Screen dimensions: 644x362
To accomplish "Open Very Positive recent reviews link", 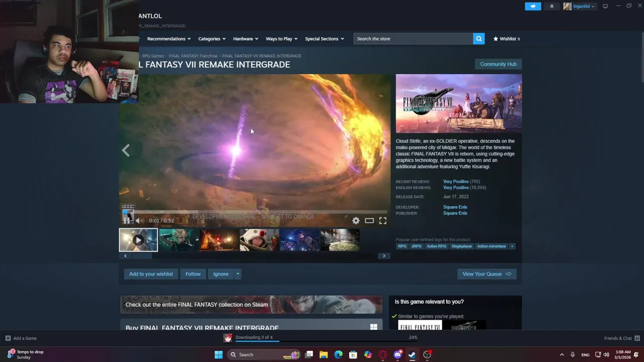I will point(456,182).
